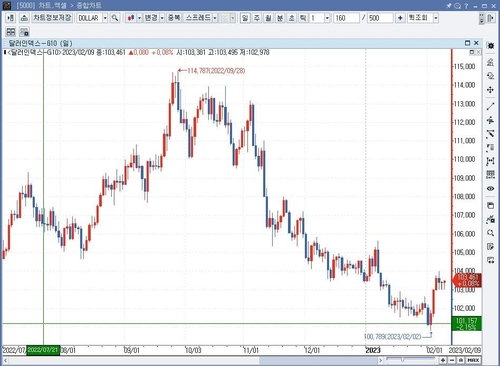Select the crosshair move tool in right toolbar
Image resolution: width=500 pixels, height=366 pixels.
pyautogui.click(x=490, y=90)
